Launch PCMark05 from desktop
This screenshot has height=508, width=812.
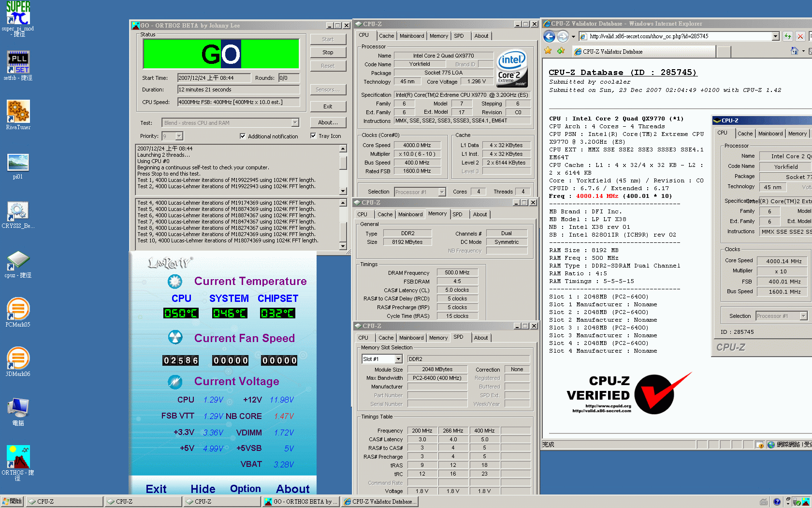point(18,313)
